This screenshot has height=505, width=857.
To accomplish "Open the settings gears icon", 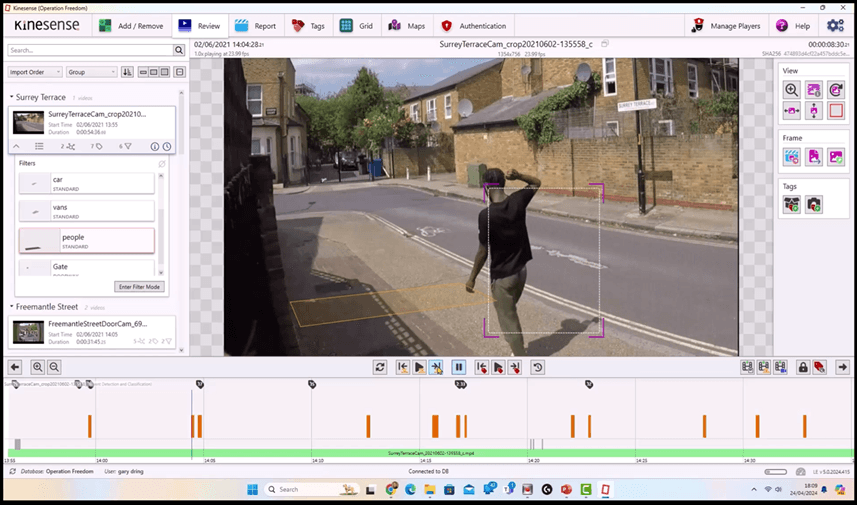I will (x=835, y=26).
